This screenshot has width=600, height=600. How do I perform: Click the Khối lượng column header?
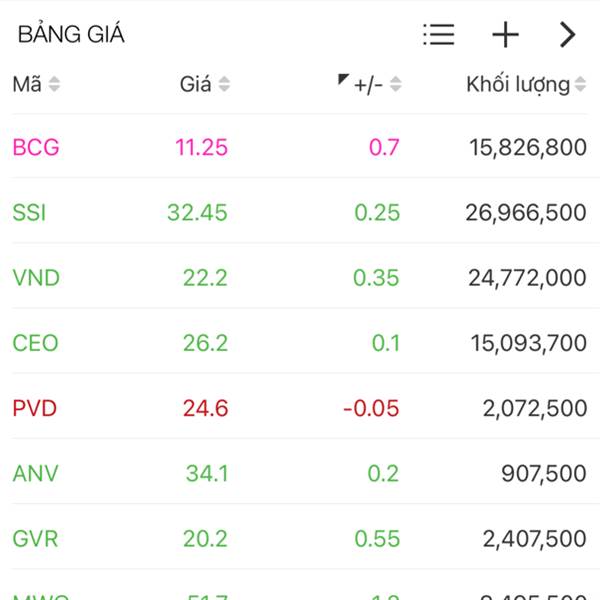pyautogui.click(x=517, y=85)
